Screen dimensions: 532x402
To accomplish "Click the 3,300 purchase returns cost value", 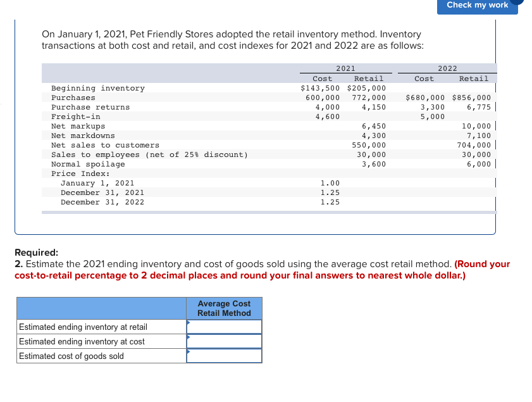I will (433, 107).
